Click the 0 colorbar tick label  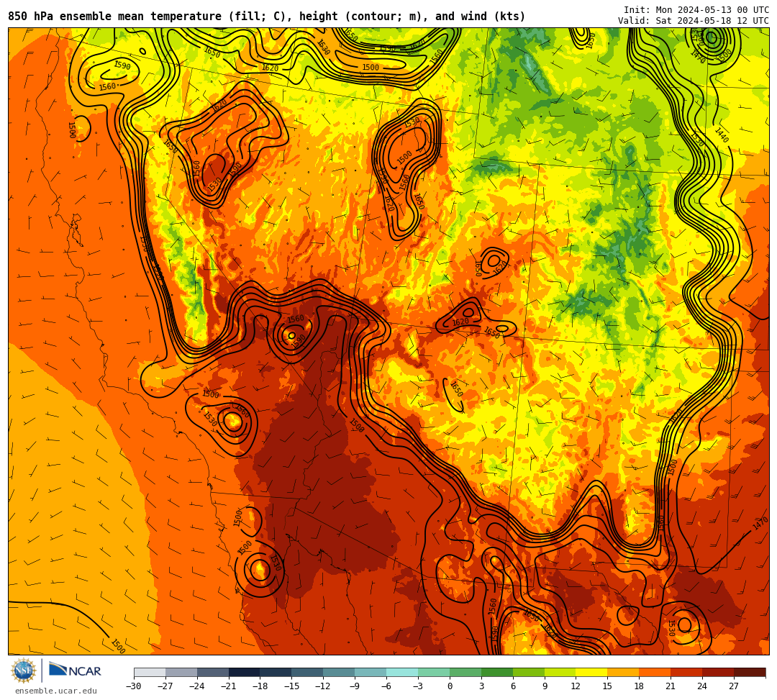click(x=450, y=686)
